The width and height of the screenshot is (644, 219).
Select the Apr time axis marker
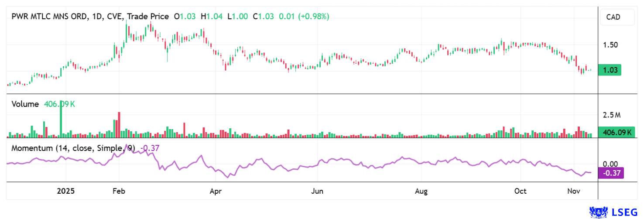[216, 191]
